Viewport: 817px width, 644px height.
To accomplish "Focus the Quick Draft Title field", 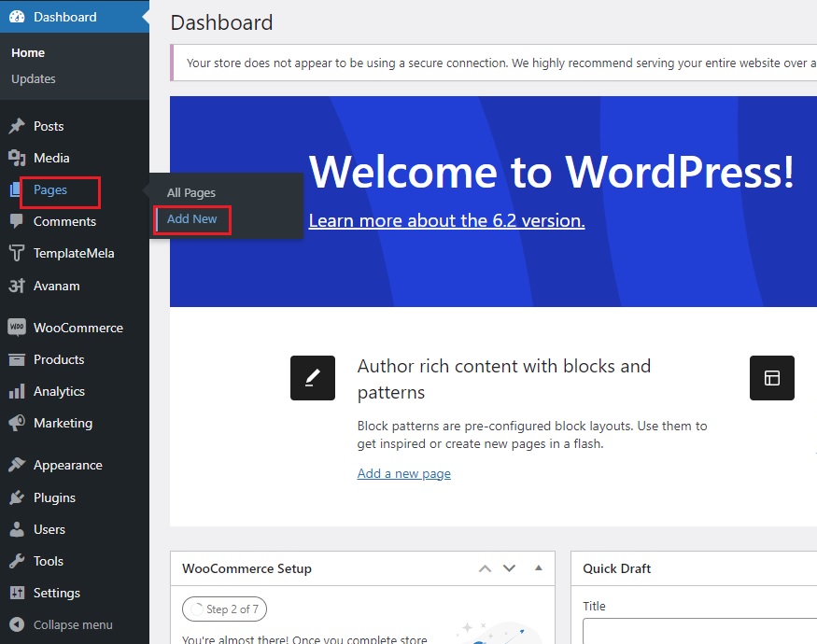I will (699, 631).
